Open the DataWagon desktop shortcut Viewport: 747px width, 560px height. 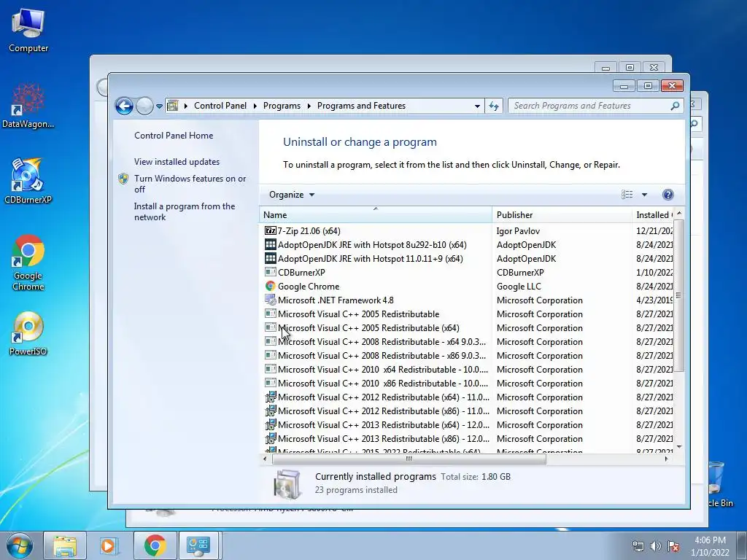coord(28,106)
